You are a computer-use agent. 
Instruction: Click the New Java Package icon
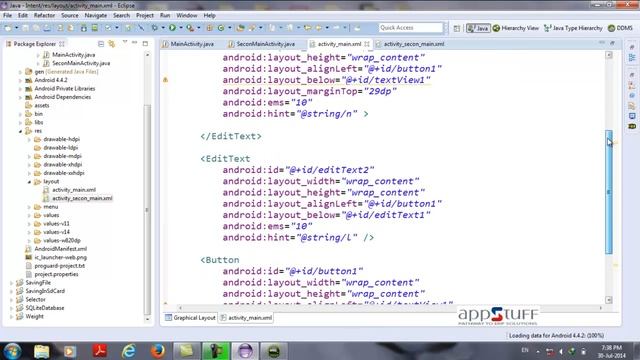(x=209, y=28)
